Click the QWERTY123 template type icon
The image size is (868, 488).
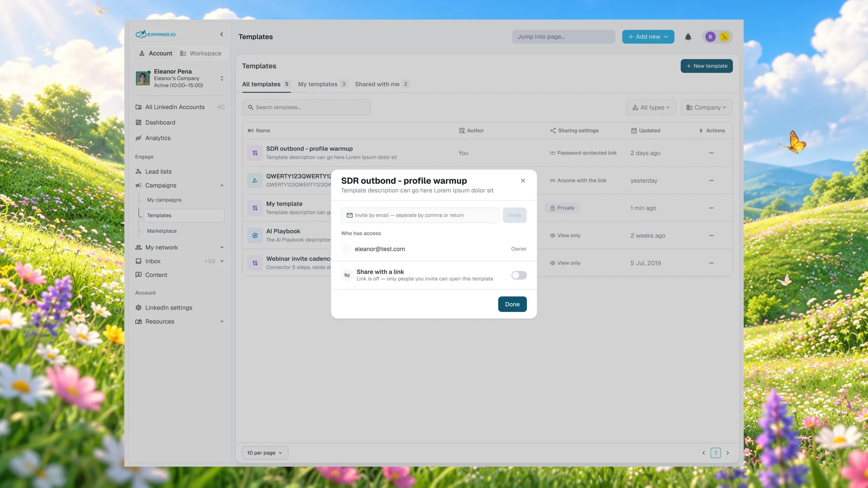[x=255, y=180]
